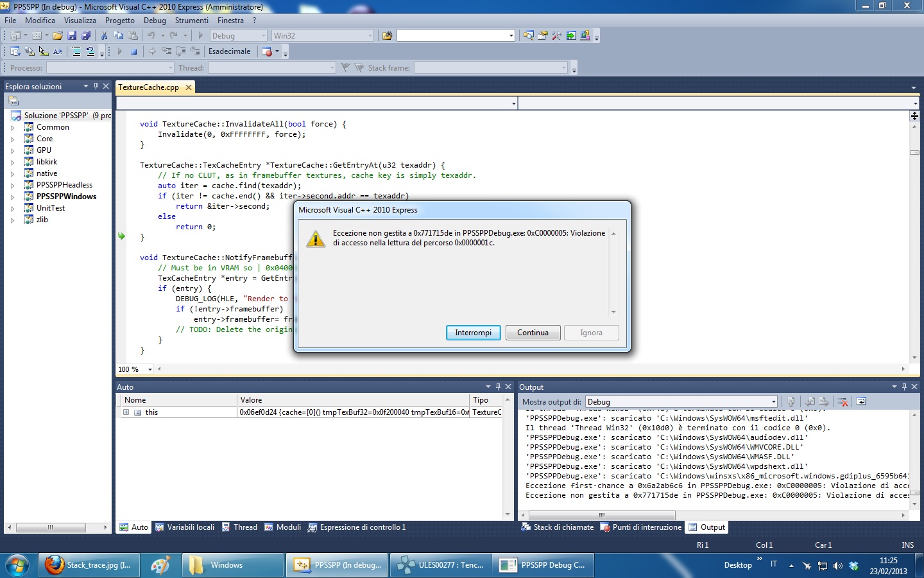Click the Cut scissors icon
Viewport: 924px width, 578px height.
(104, 36)
